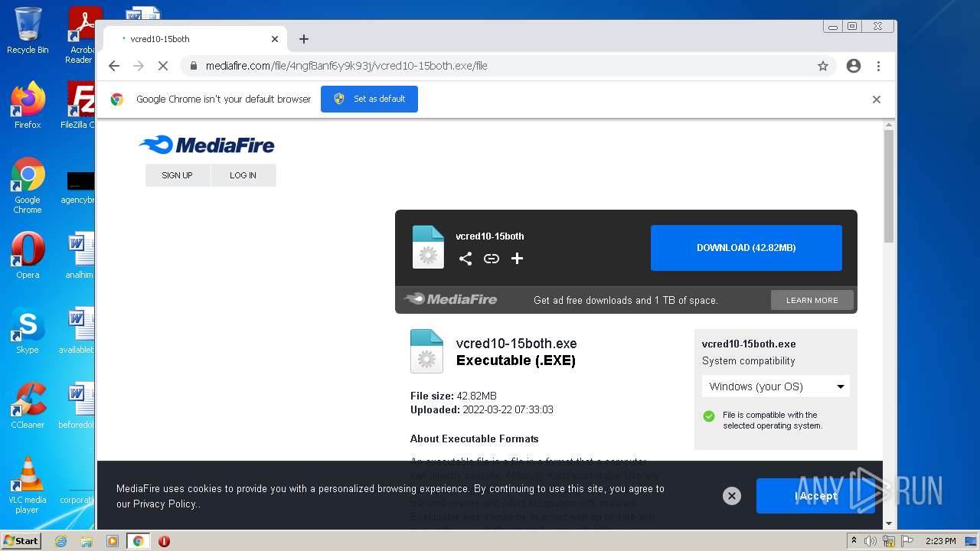Click the Chrome taskbar button
The width and height of the screenshot is (980, 551).
pyautogui.click(x=139, y=541)
